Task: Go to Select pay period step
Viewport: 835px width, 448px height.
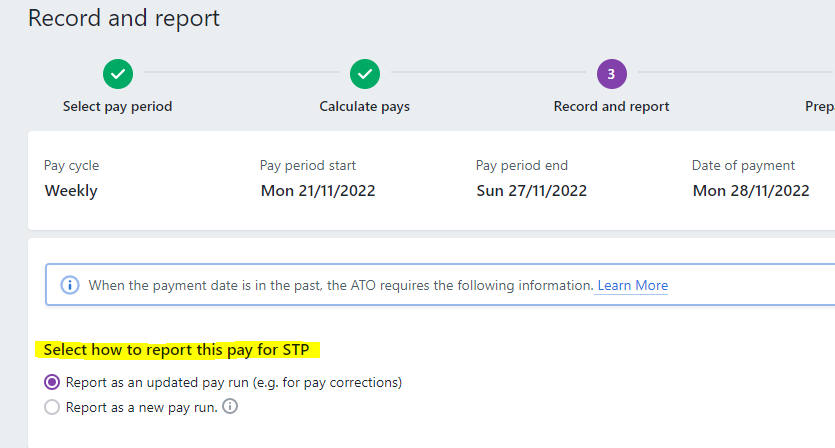Action: (118, 106)
